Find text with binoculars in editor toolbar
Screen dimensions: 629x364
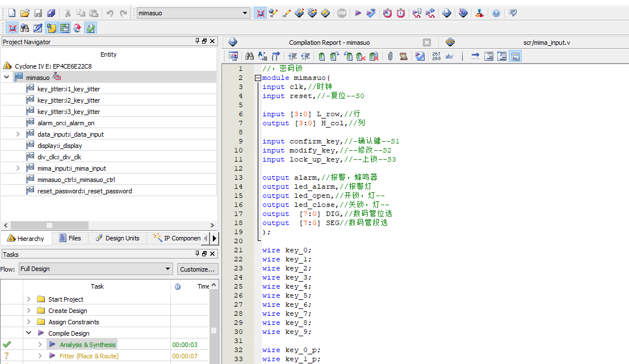coord(250,57)
